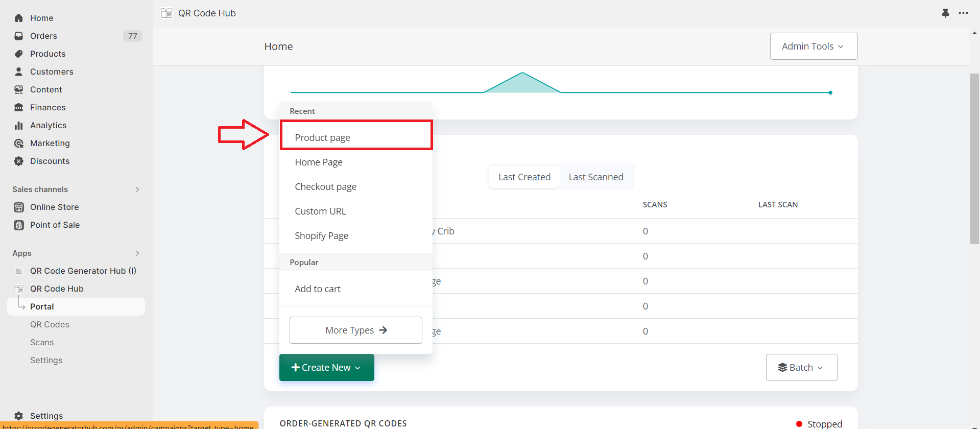
Task: Select Shopify Page QR type
Action: click(x=356, y=235)
